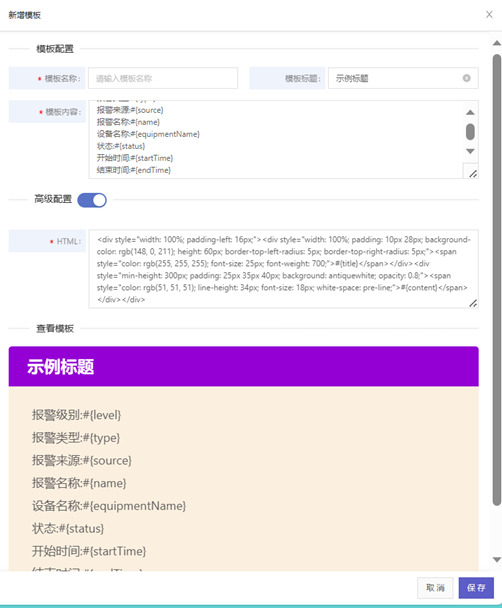The width and height of the screenshot is (502, 608).
Task: Toggle the 高级配置 switch off
Action: tap(92, 200)
